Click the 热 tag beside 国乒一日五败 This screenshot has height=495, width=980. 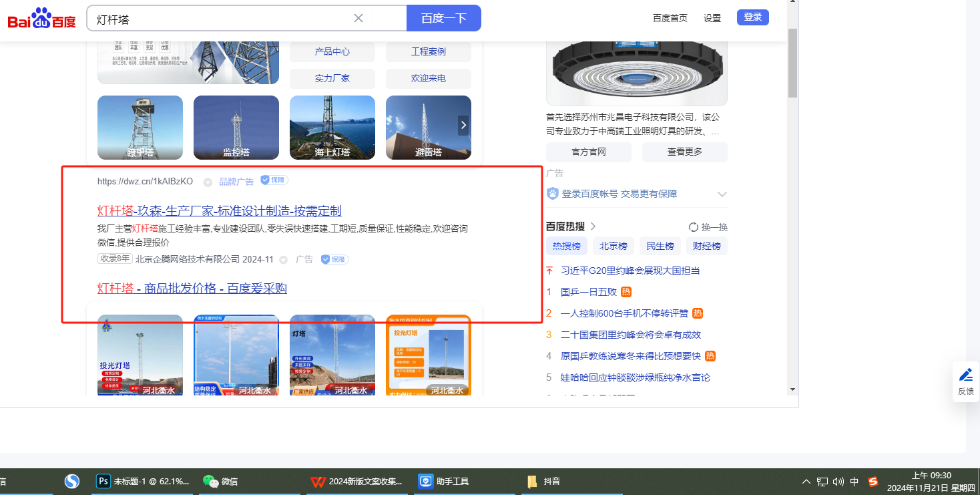[x=626, y=292]
